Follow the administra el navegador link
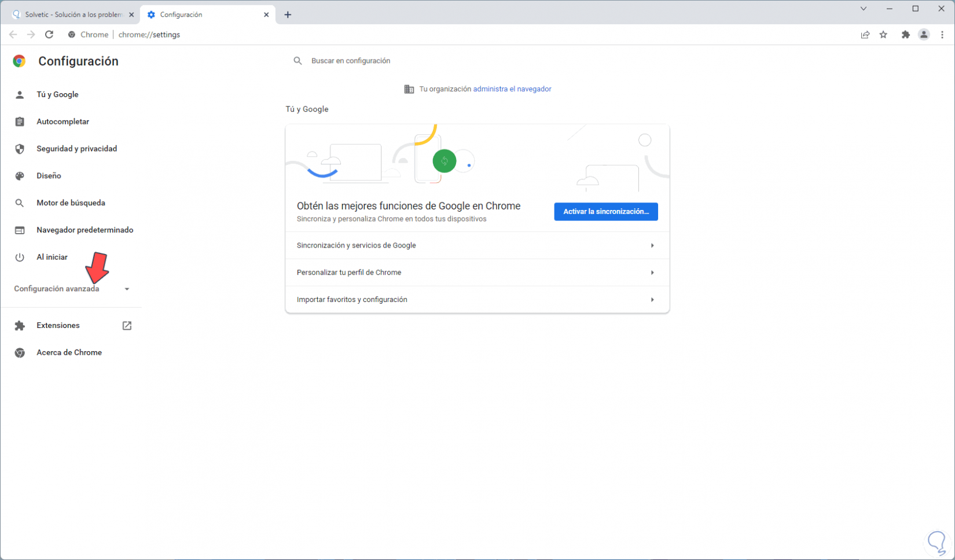The width and height of the screenshot is (955, 560). tap(512, 89)
